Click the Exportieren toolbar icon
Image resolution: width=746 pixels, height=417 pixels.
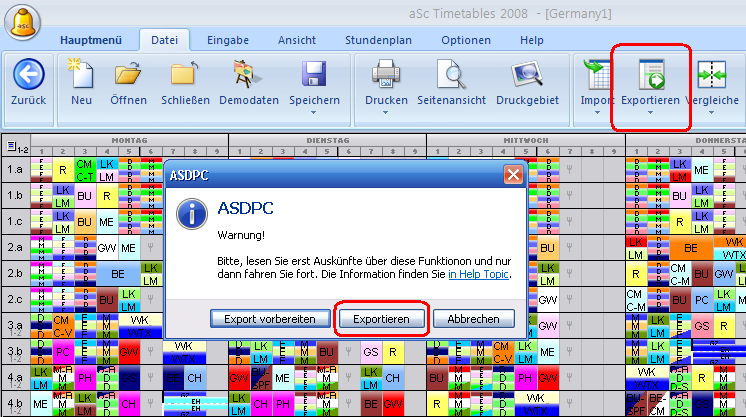pyautogui.click(x=651, y=74)
